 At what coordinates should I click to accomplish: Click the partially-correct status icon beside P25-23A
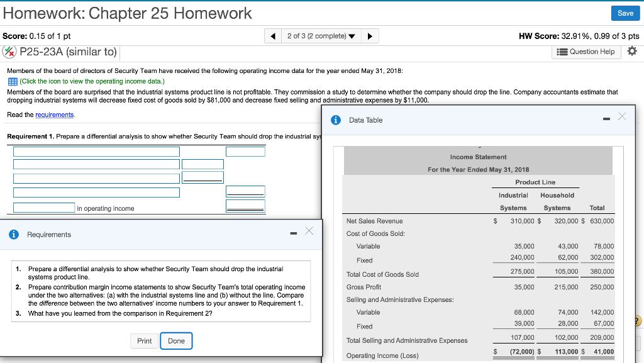pos(9,52)
